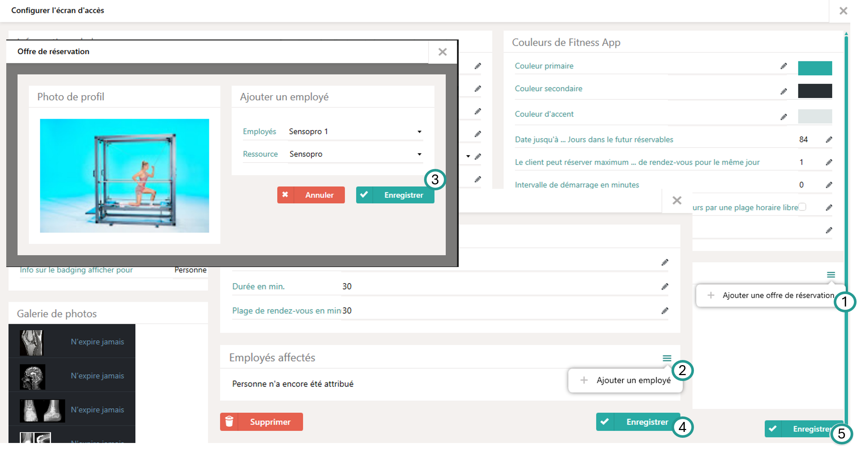Toggle the plage horaire libre checkbox
Viewport: 868px width, 471px height.
click(802, 207)
